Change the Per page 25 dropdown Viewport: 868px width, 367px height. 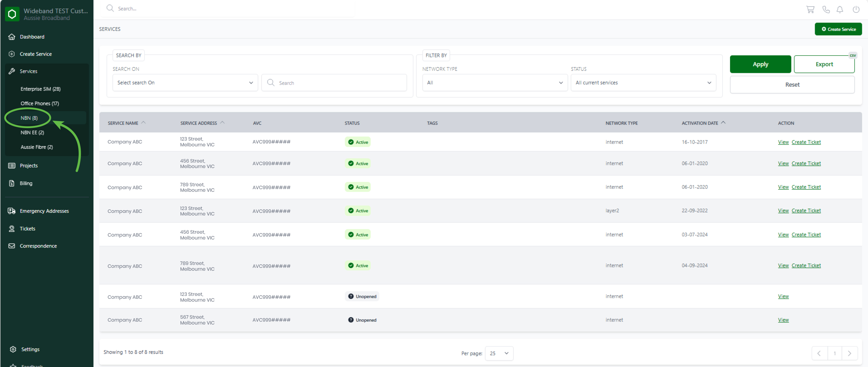click(499, 353)
